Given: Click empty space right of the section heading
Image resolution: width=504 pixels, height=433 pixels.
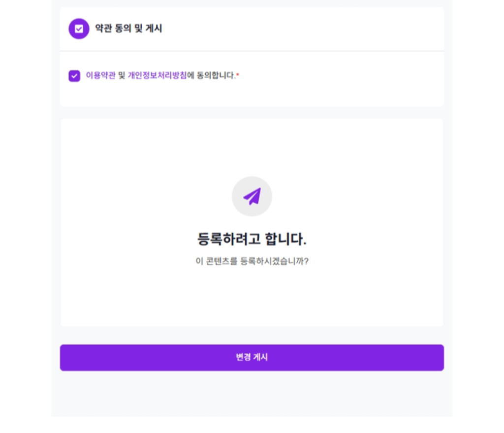Looking at the screenshot, I should pyautogui.click(x=305, y=29).
